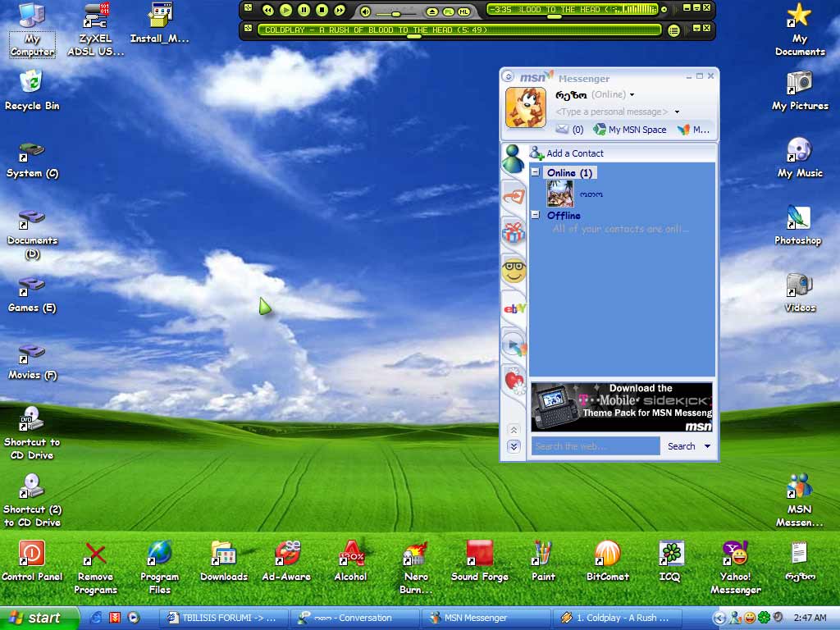Switch to the Conversation taskbar window
This screenshot has height=630, width=840.
pos(354,618)
